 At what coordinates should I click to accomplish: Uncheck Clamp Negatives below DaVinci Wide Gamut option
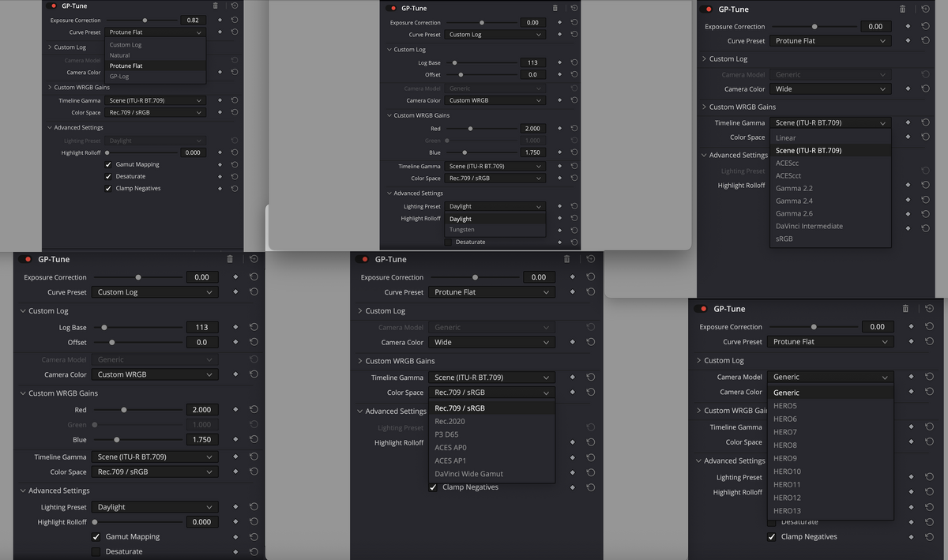(434, 487)
